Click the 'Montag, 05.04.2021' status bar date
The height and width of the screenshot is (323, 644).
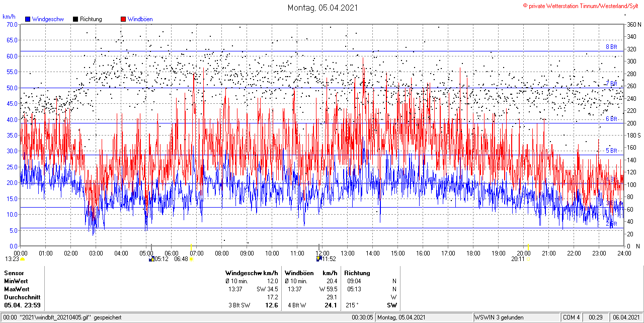[402, 317]
